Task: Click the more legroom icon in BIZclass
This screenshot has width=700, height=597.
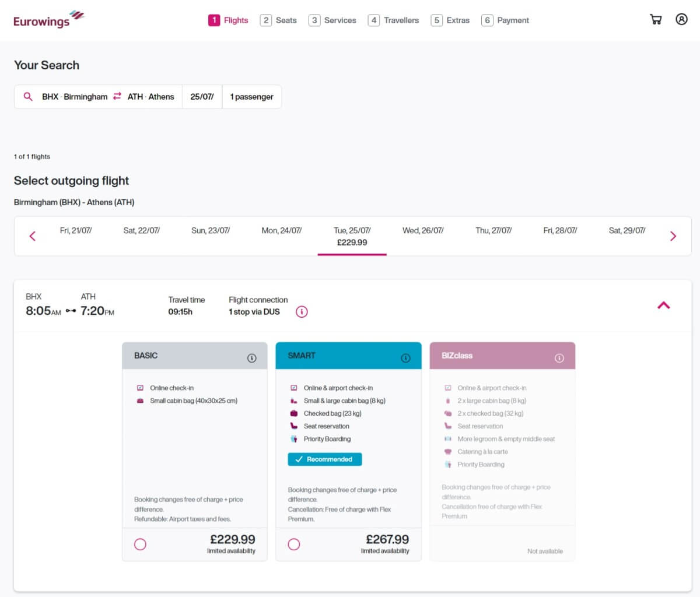Action: pyautogui.click(x=448, y=439)
